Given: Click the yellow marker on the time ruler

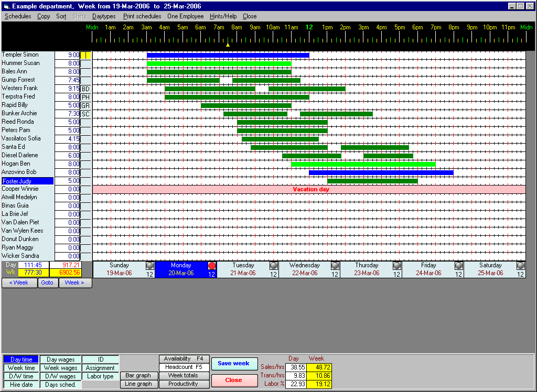Looking at the screenshot, I should (228, 45).
